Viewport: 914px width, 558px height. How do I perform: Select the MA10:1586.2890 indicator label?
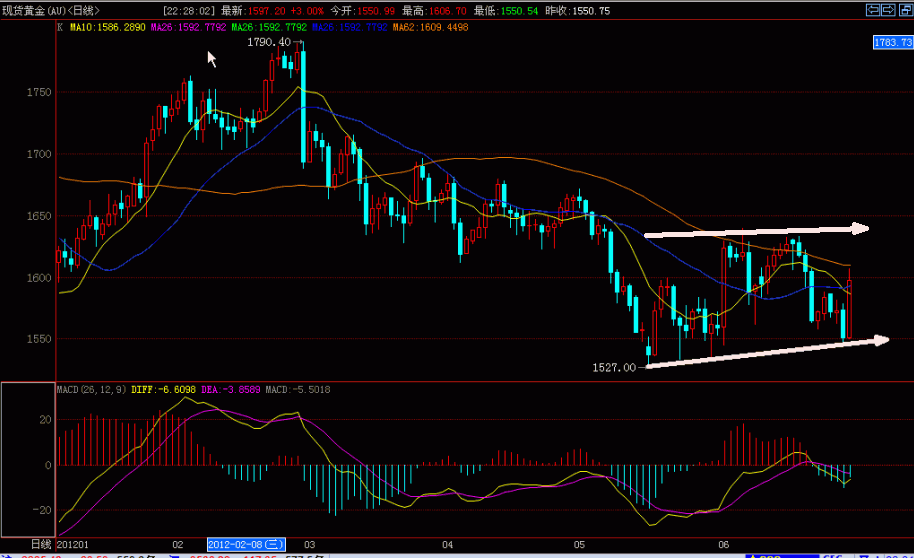click(107, 27)
